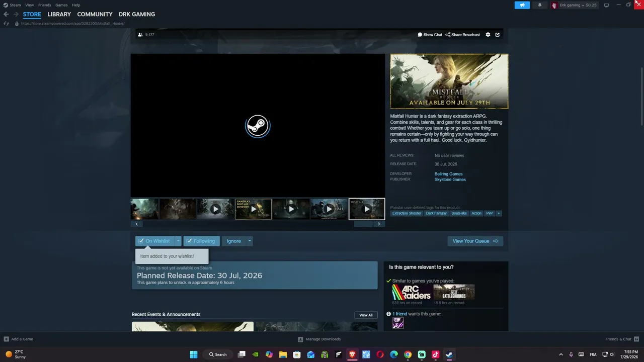644x362 pixels.
Task: Open the ARC Raiders similar game image
Action: (412, 292)
